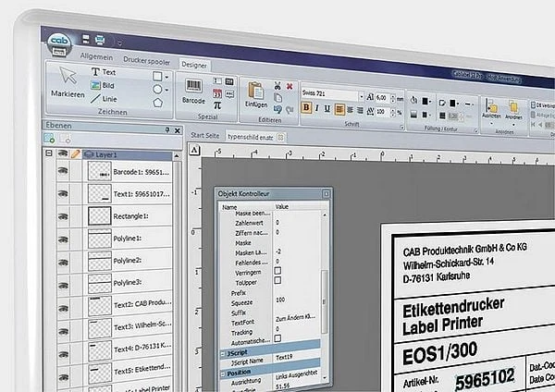Open the cab application menu orb
This screenshot has width=555, height=392.
pos(59,45)
